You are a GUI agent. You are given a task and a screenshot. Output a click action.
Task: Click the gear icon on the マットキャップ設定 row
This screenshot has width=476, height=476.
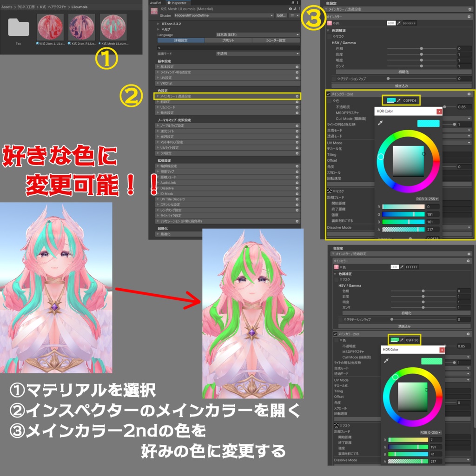coord(297,142)
